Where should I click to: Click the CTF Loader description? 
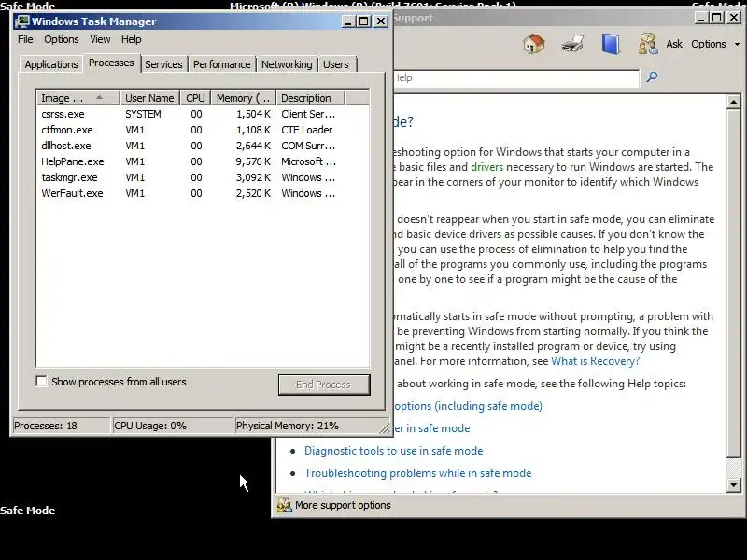coord(307,130)
